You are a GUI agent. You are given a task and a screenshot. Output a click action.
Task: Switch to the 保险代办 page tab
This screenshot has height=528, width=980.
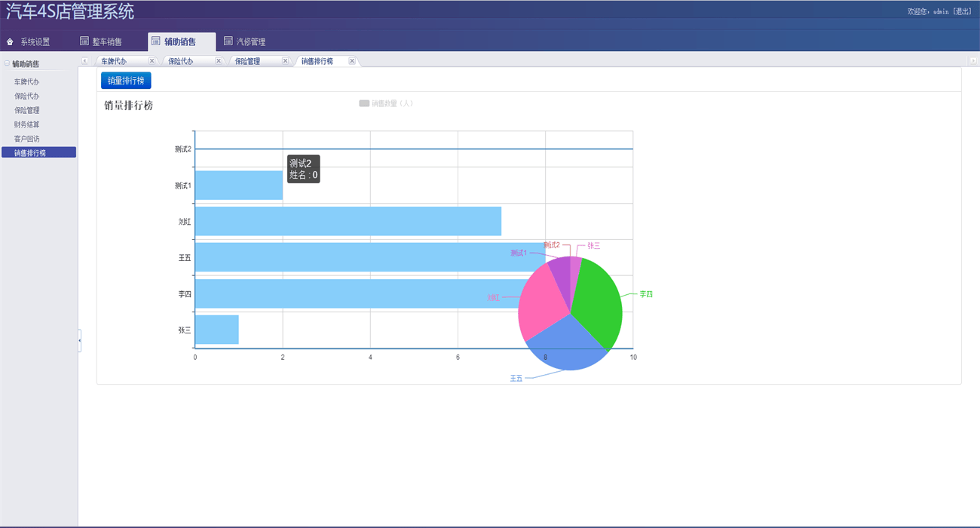pyautogui.click(x=181, y=61)
